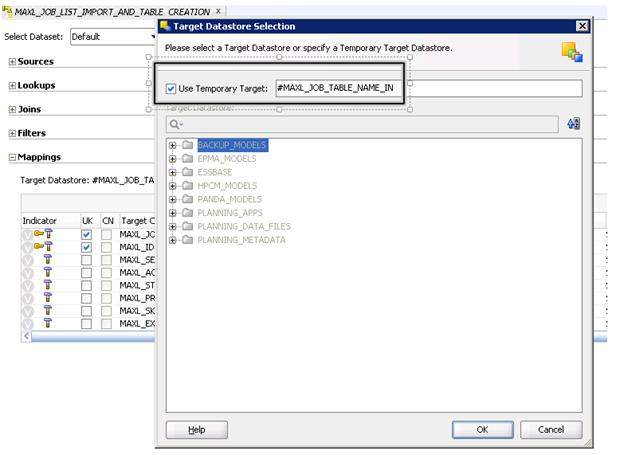Click the column indicator icon in the last mapping row
Image resolution: width=624 pixels, height=455 pixels.
48,323
